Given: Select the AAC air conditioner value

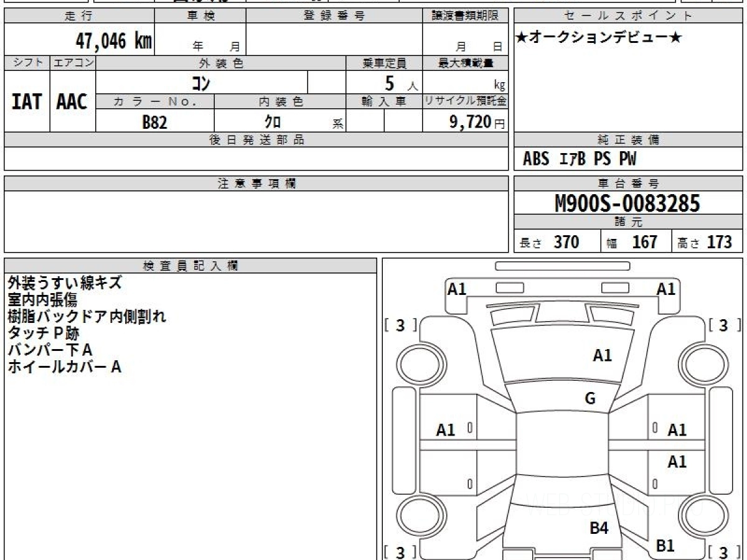Looking at the screenshot, I should click(72, 101).
